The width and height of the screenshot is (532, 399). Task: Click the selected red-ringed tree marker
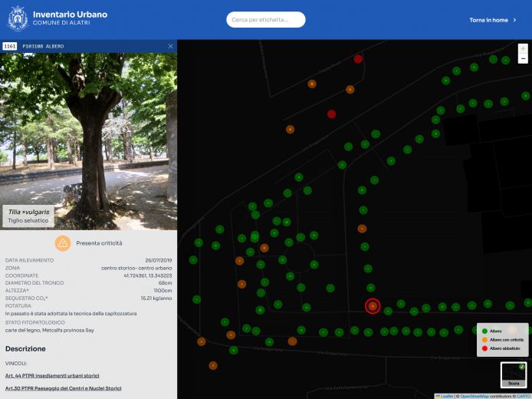[x=373, y=306]
